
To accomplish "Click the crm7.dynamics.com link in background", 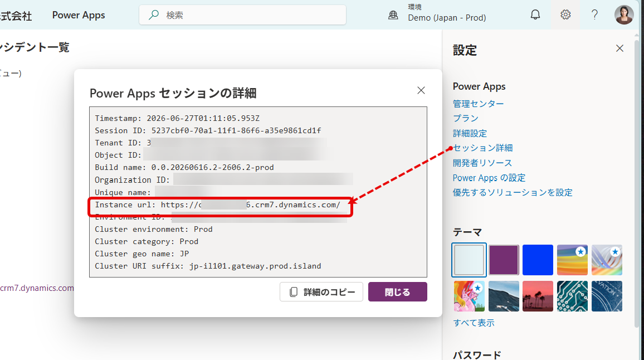I will pos(37,288).
